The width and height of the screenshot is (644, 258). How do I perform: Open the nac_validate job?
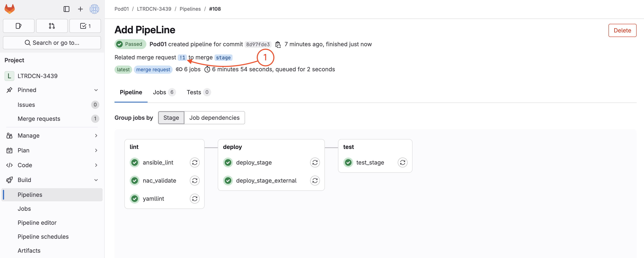[159, 180]
